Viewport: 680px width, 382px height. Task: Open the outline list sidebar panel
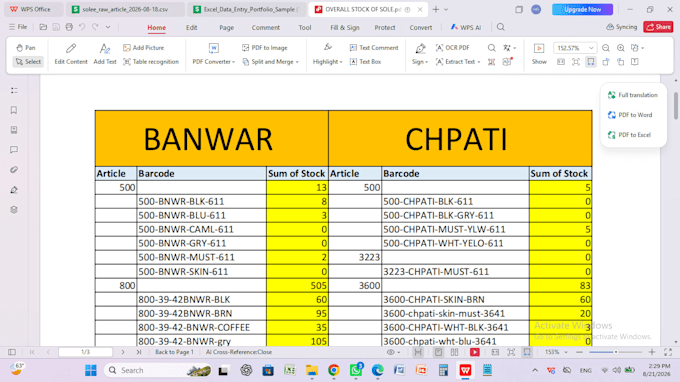click(x=14, y=90)
